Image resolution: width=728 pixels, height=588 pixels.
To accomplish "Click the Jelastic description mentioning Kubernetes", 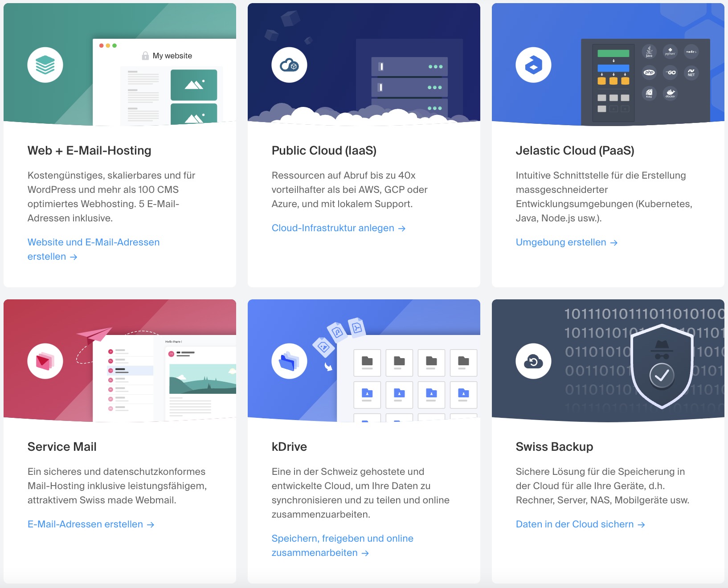I will pos(604,197).
